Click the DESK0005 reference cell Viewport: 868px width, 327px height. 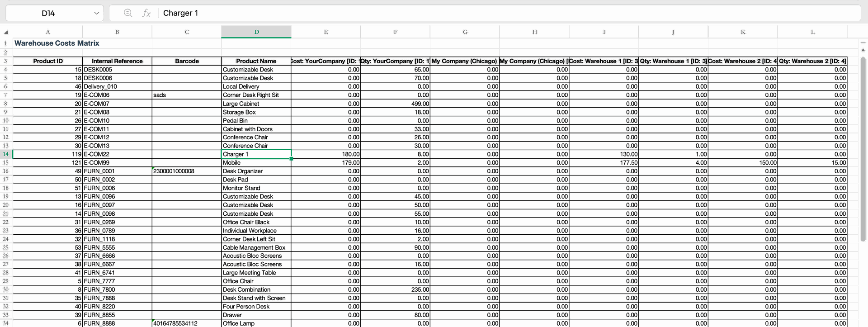pyautogui.click(x=117, y=70)
